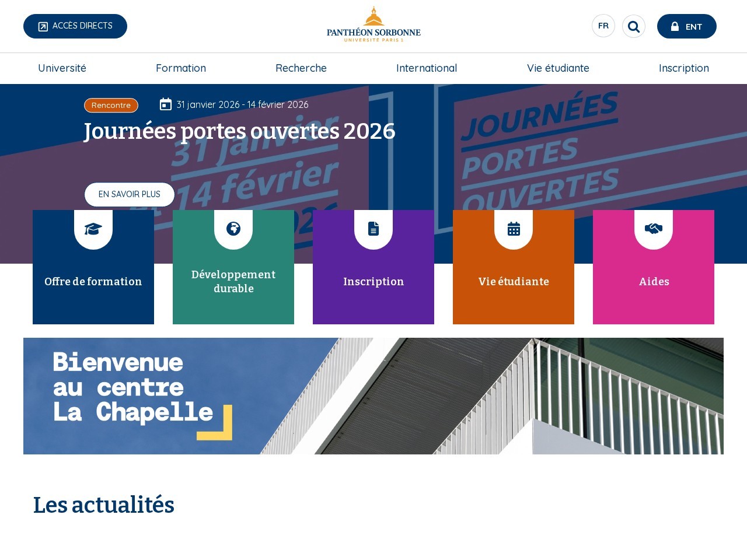
Task: Switch language with the FR button
Action: coord(603,26)
